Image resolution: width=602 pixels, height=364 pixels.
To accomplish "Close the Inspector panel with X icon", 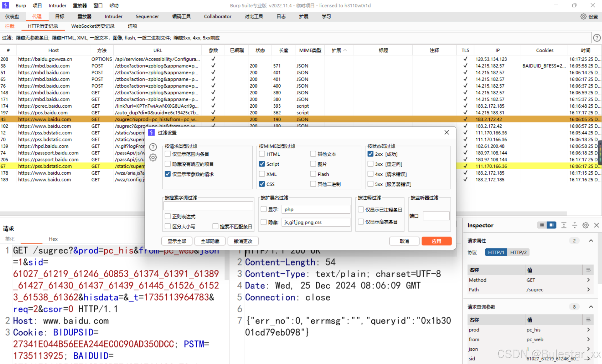I will pos(596,225).
